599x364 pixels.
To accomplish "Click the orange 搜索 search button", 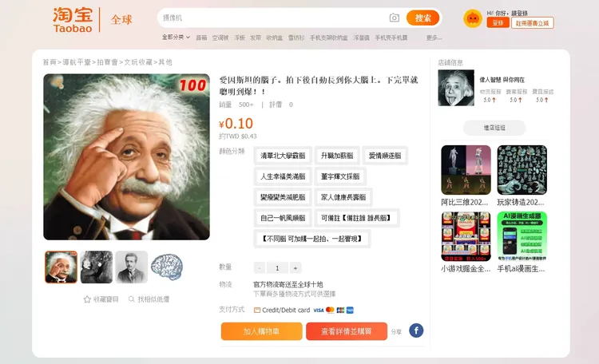I will [x=422, y=18].
